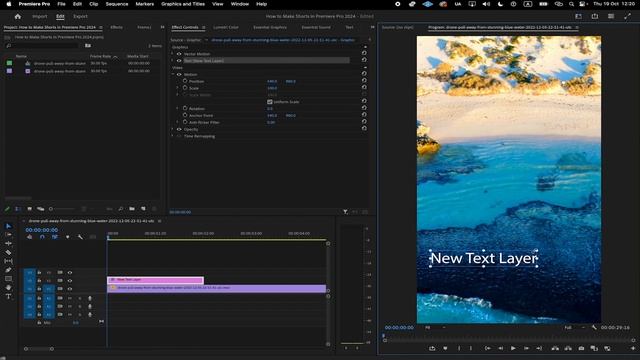Toggle Position animation stopwatch
The image size is (640, 360).
(x=185, y=81)
